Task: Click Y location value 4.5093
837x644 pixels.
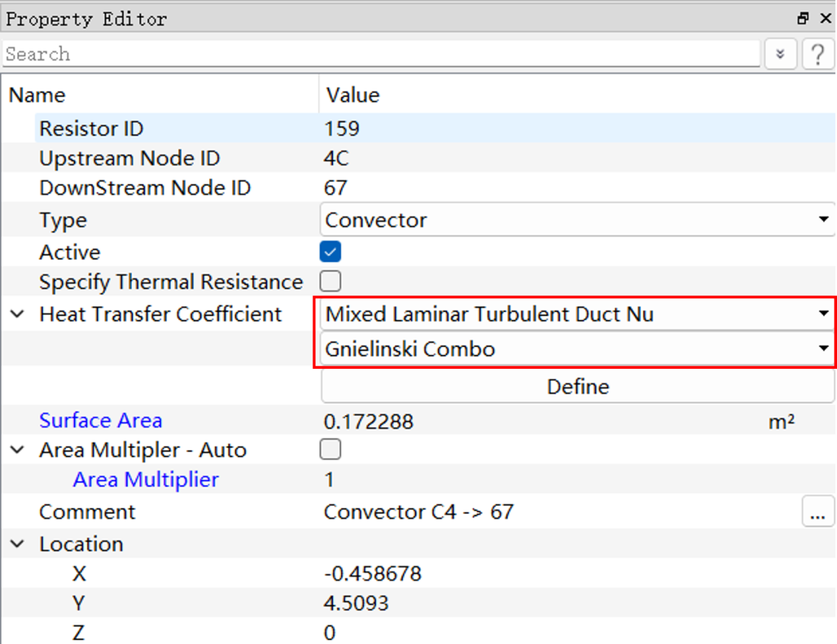Action: click(356, 603)
